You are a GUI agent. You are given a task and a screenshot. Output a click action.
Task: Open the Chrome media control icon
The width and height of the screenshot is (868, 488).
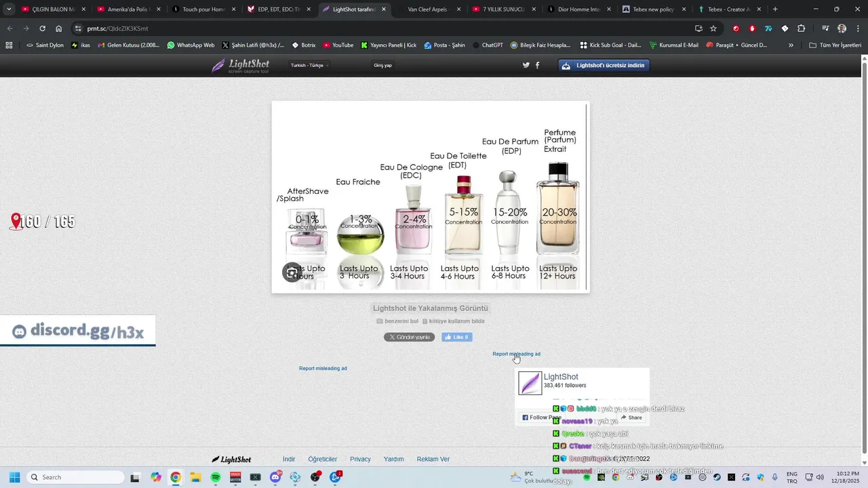[825, 28]
